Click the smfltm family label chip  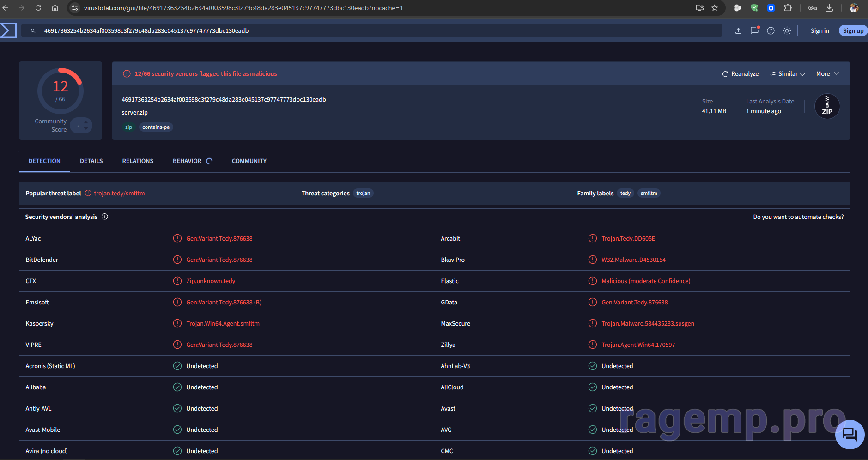click(649, 194)
